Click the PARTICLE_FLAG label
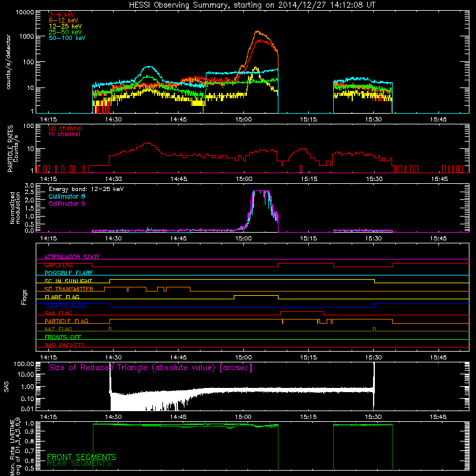The image size is (476, 476). coord(67,321)
